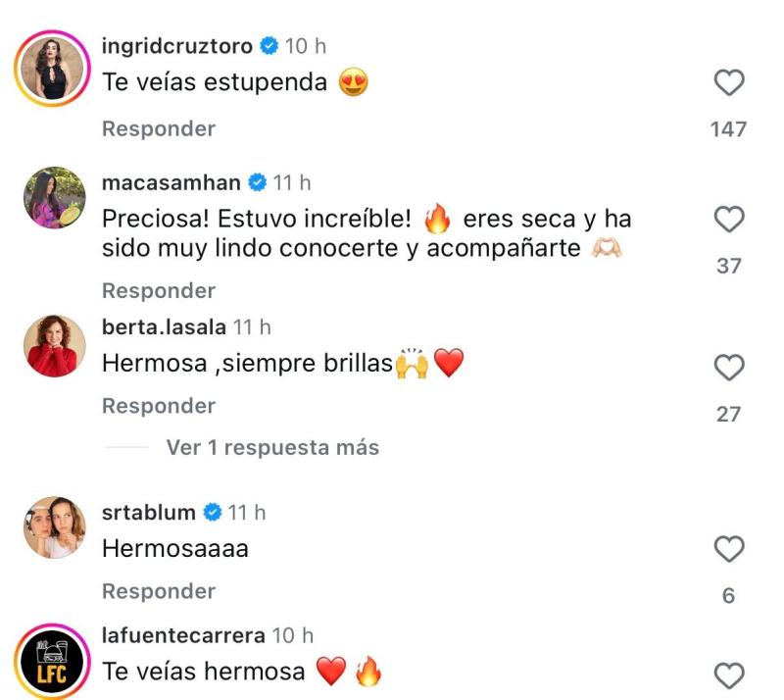Select the username macasamhan

tap(173, 180)
